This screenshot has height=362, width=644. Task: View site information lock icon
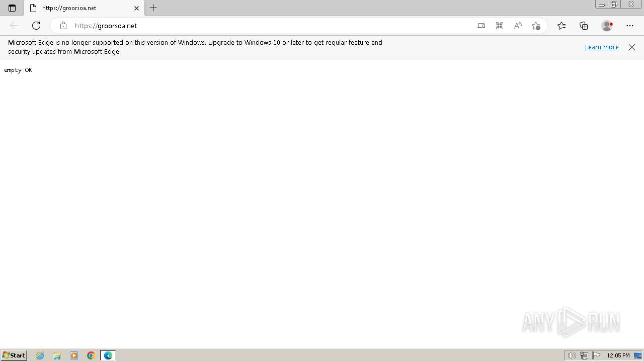point(63,26)
